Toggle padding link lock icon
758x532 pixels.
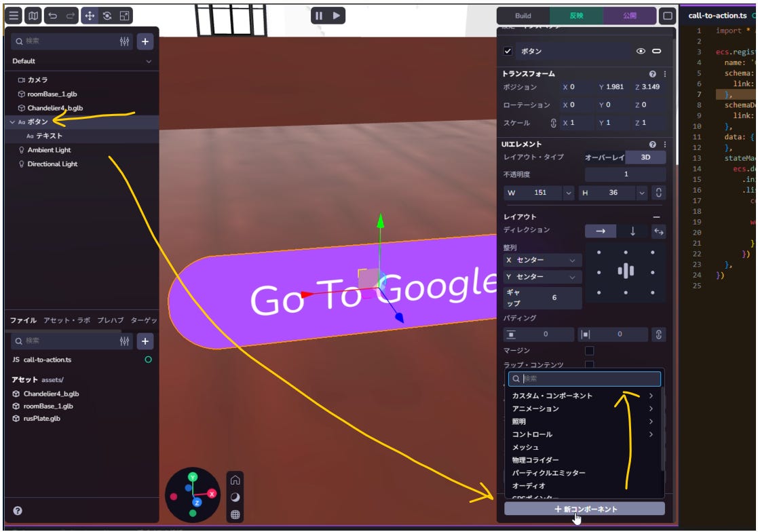pyautogui.click(x=658, y=335)
